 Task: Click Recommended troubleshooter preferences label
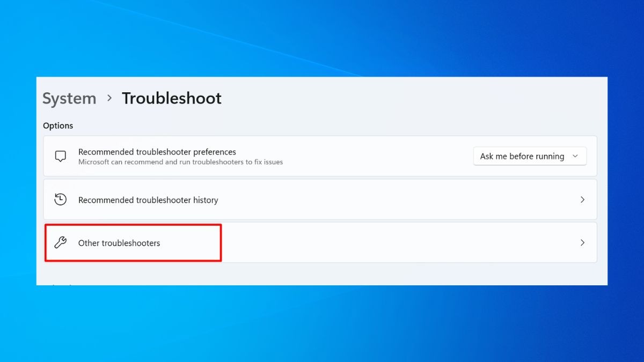pyautogui.click(x=157, y=152)
